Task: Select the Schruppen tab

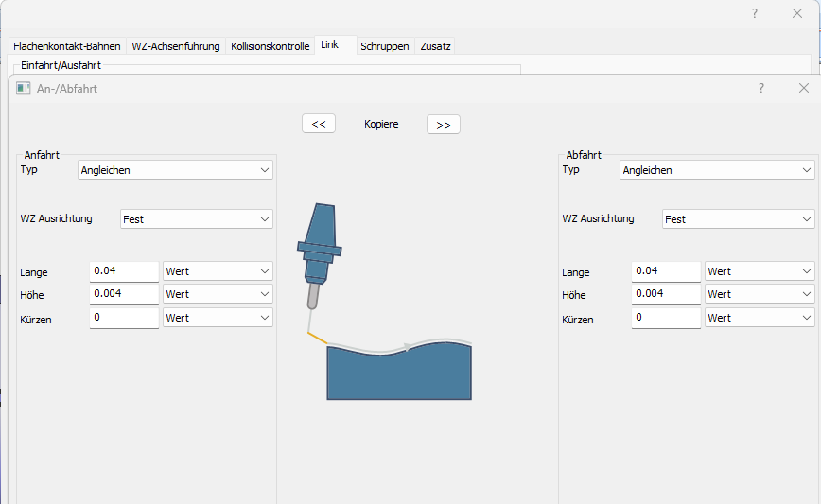Action: pyautogui.click(x=384, y=46)
